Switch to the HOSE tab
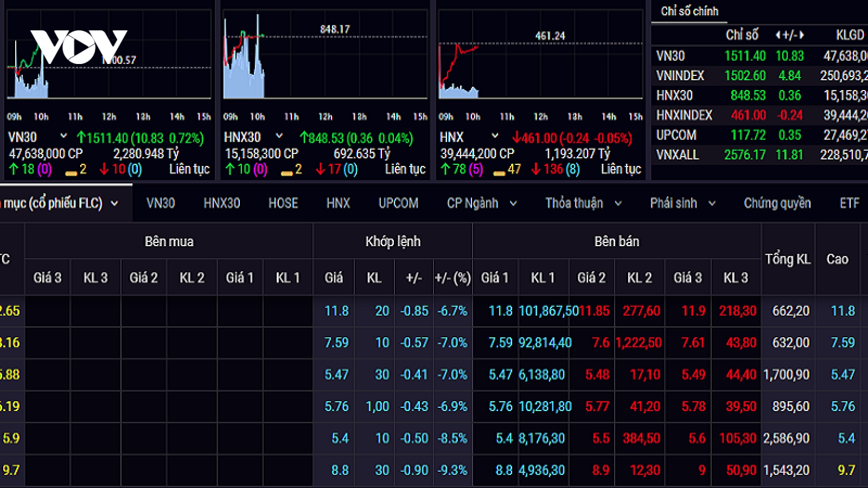The image size is (868, 488). 283,203
